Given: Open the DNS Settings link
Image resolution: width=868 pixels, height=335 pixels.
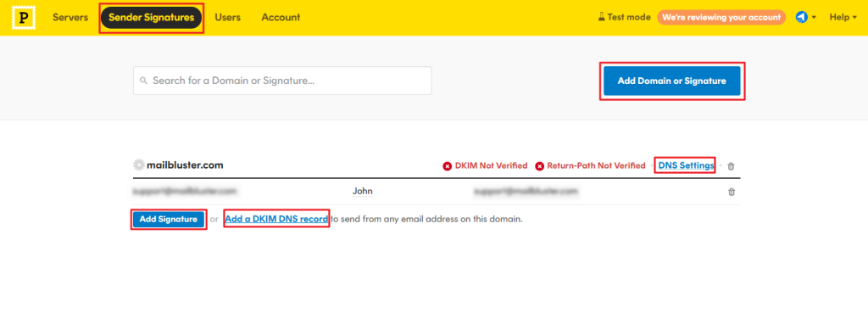Looking at the screenshot, I should [686, 165].
